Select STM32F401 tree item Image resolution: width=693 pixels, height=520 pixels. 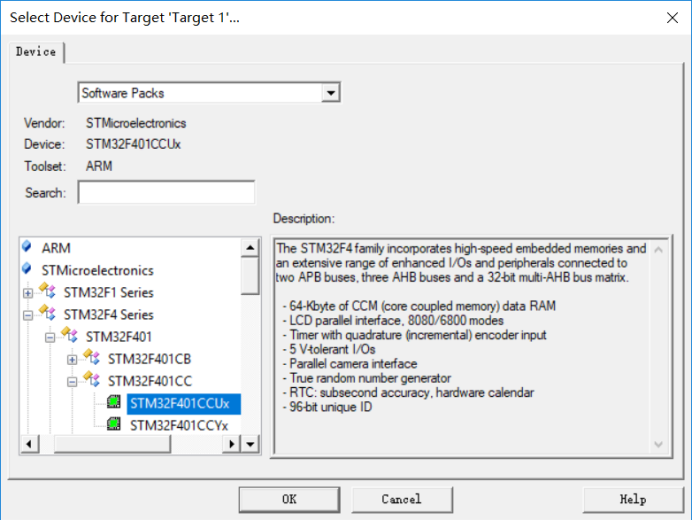[x=119, y=337]
